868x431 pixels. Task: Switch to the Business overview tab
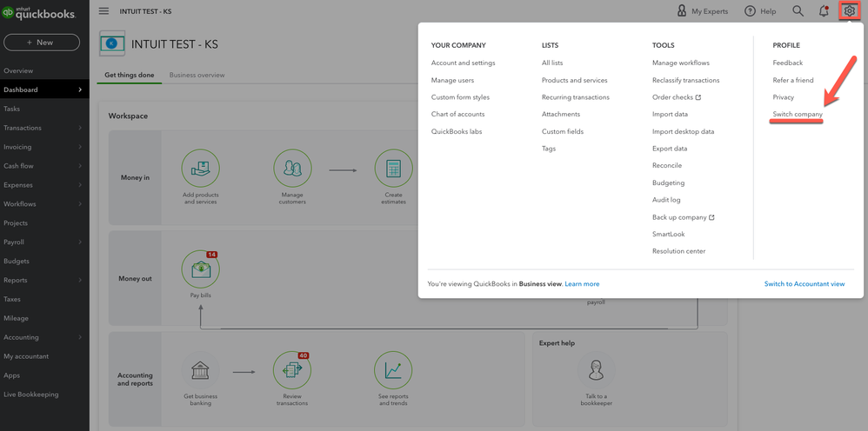(x=197, y=75)
